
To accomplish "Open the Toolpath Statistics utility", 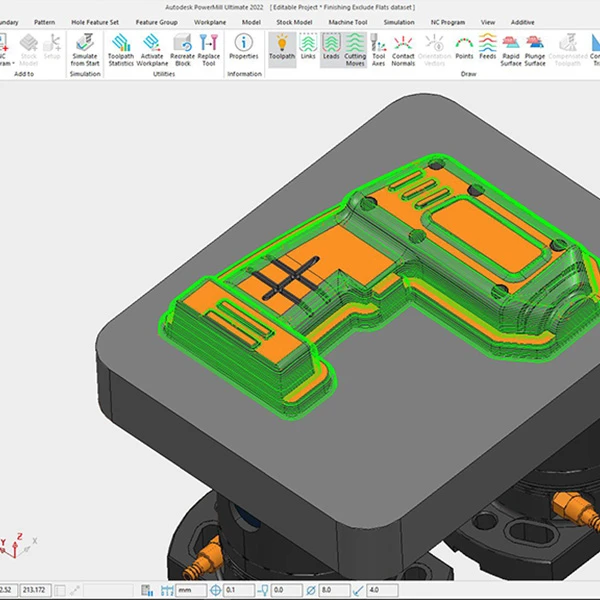I will [122, 50].
